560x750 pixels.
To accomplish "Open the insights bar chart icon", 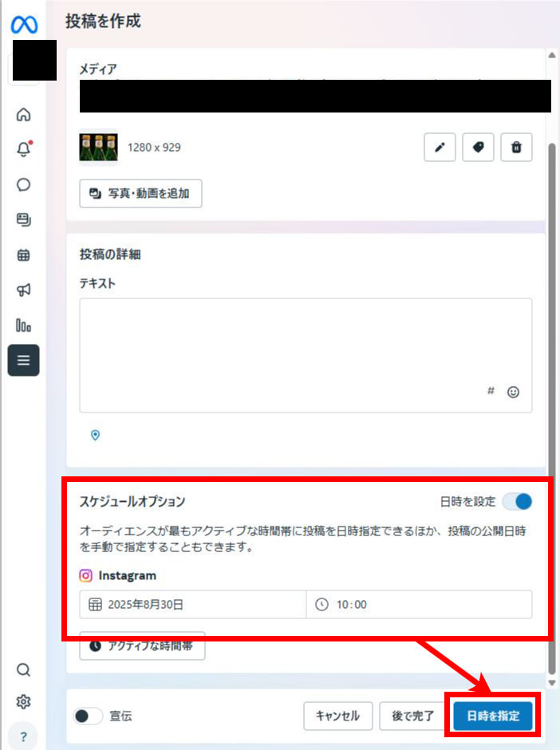I will pyautogui.click(x=24, y=325).
